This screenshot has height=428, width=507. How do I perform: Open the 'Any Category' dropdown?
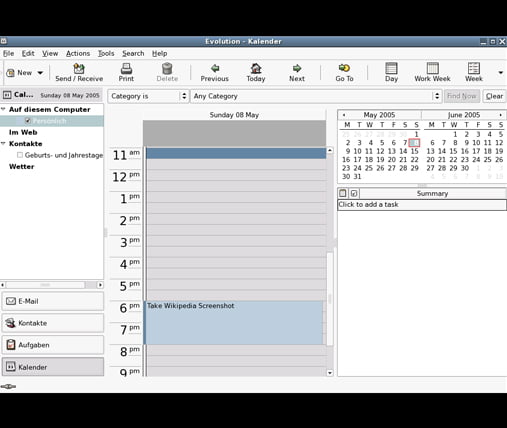316,96
